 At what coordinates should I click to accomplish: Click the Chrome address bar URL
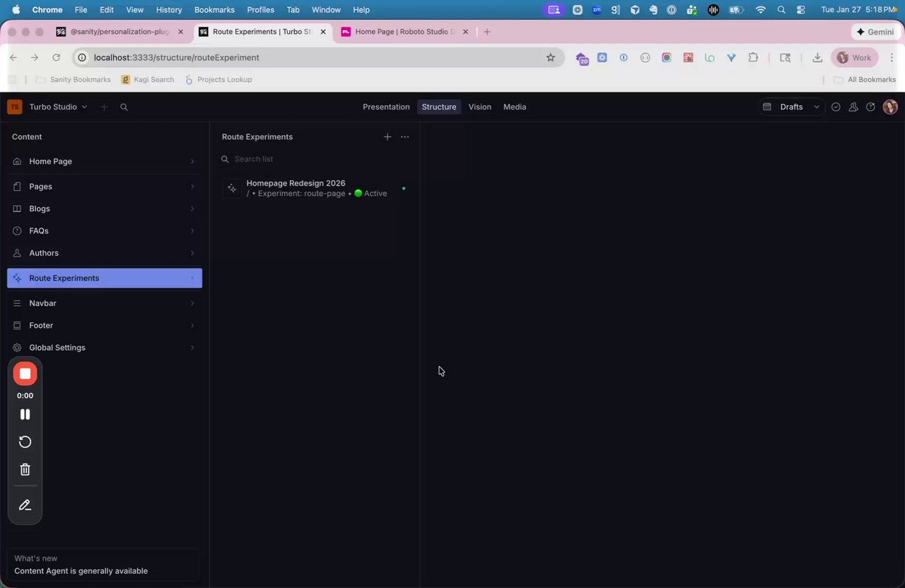pyautogui.click(x=177, y=57)
